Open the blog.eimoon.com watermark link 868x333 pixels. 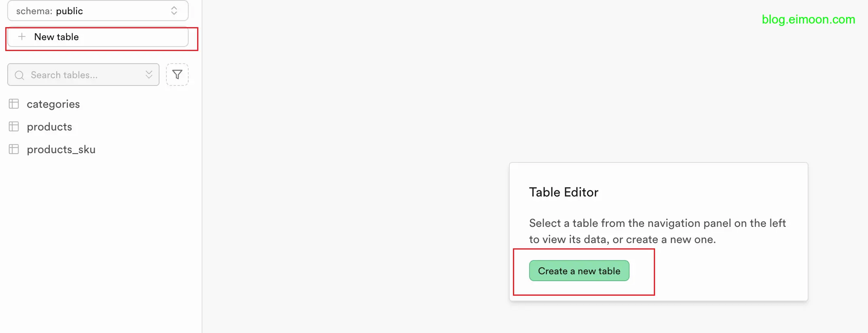coord(808,19)
